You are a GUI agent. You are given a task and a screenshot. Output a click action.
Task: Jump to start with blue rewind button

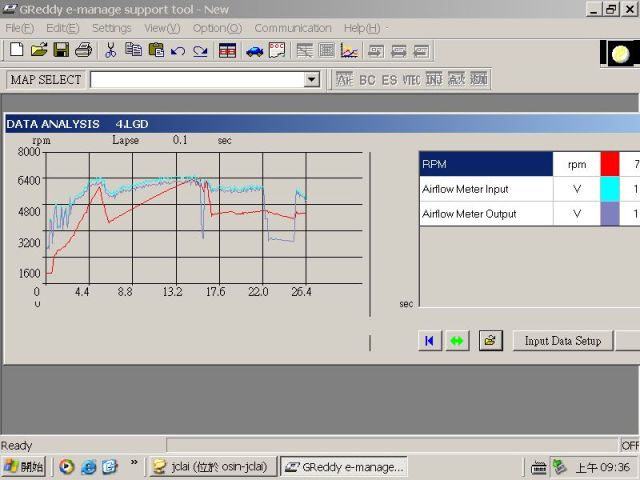click(x=429, y=340)
